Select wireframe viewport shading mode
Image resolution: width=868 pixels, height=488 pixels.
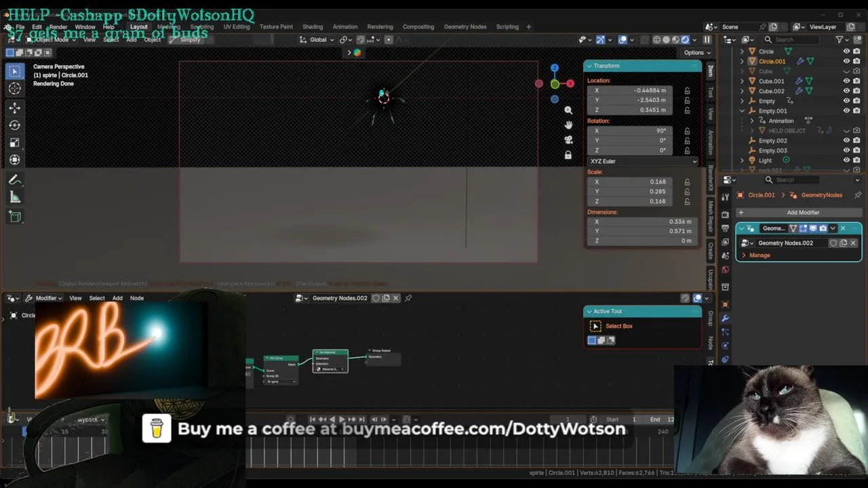point(656,40)
